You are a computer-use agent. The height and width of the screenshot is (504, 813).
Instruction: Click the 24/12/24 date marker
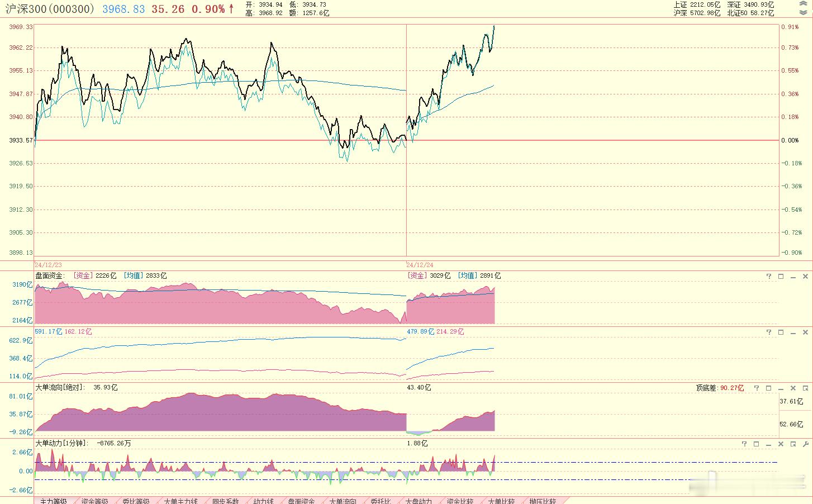point(420,264)
